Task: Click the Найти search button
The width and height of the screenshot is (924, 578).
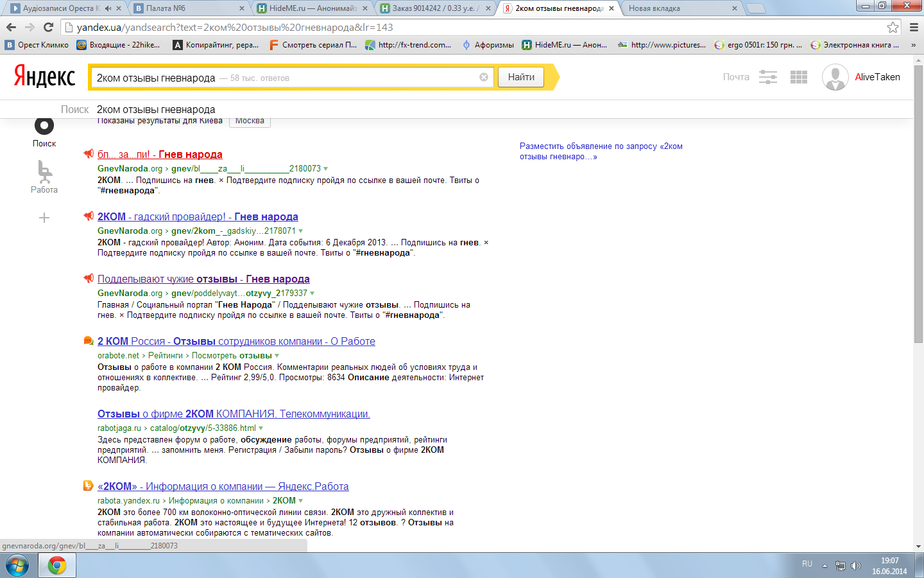Action: (x=521, y=77)
